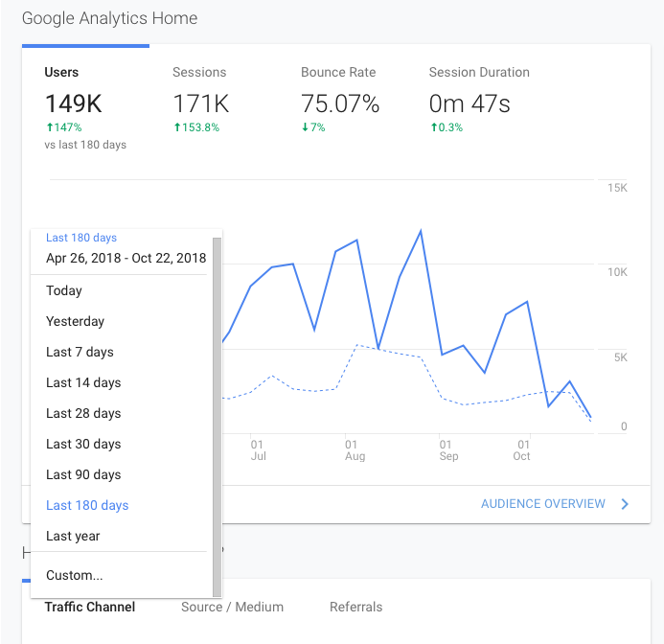Open the AUDIENCE OVERVIEW link
This screenshot has height=644, width=664.
click(543, 504)
